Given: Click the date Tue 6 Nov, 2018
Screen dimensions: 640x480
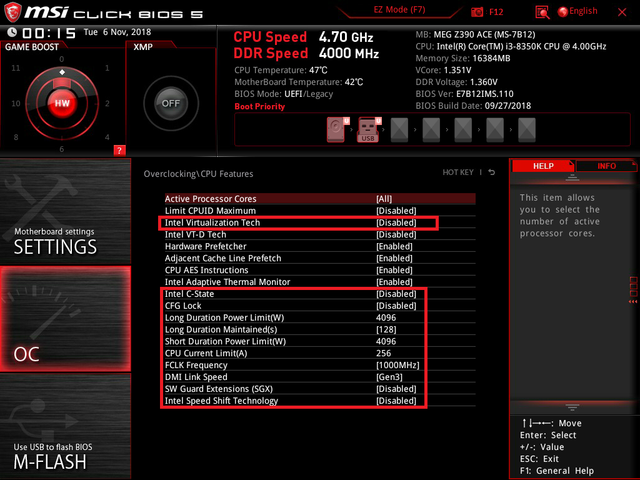Looking at the screenshot, I should 117,32.
